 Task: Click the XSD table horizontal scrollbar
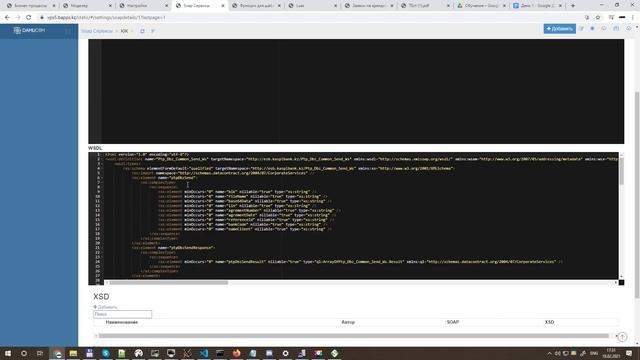[353, 336]
